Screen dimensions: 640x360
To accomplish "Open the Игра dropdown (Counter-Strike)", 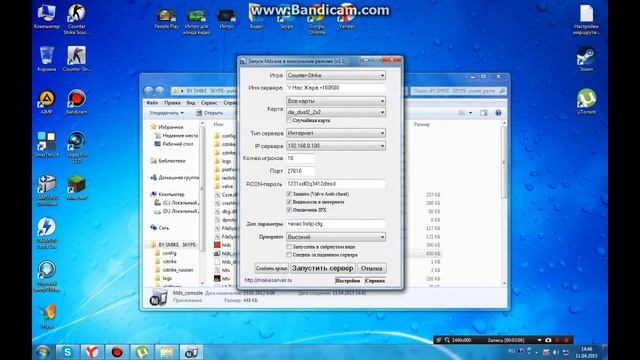I will tap(336, 76).
